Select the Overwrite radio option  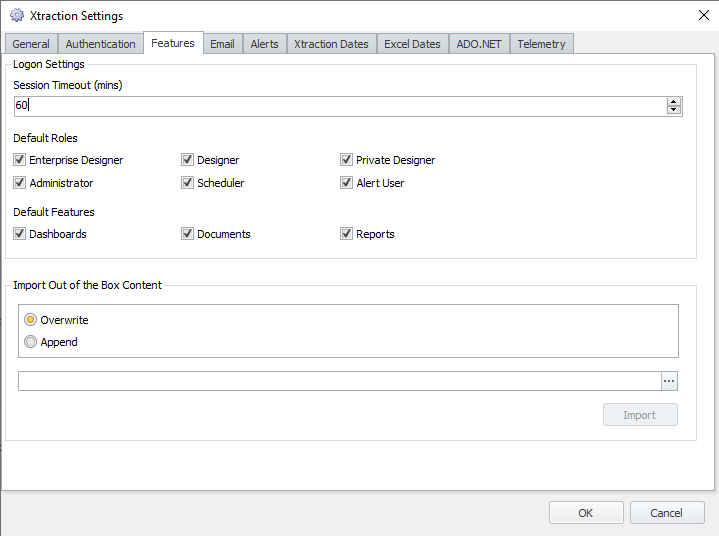[31, 320]
